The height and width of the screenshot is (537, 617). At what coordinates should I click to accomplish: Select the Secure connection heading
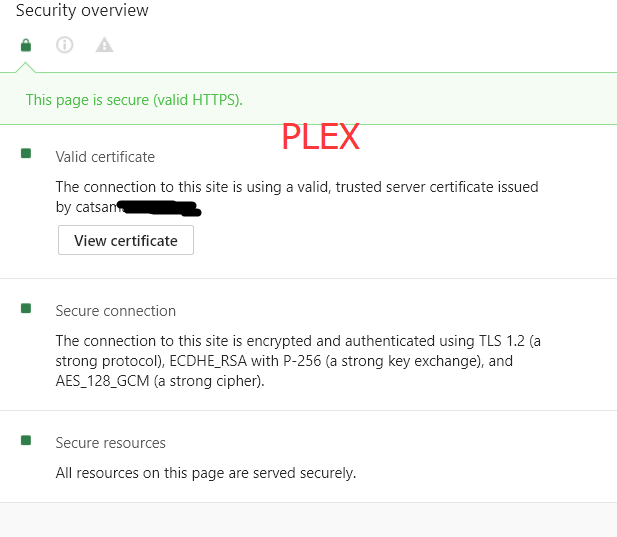click(116, 311)
